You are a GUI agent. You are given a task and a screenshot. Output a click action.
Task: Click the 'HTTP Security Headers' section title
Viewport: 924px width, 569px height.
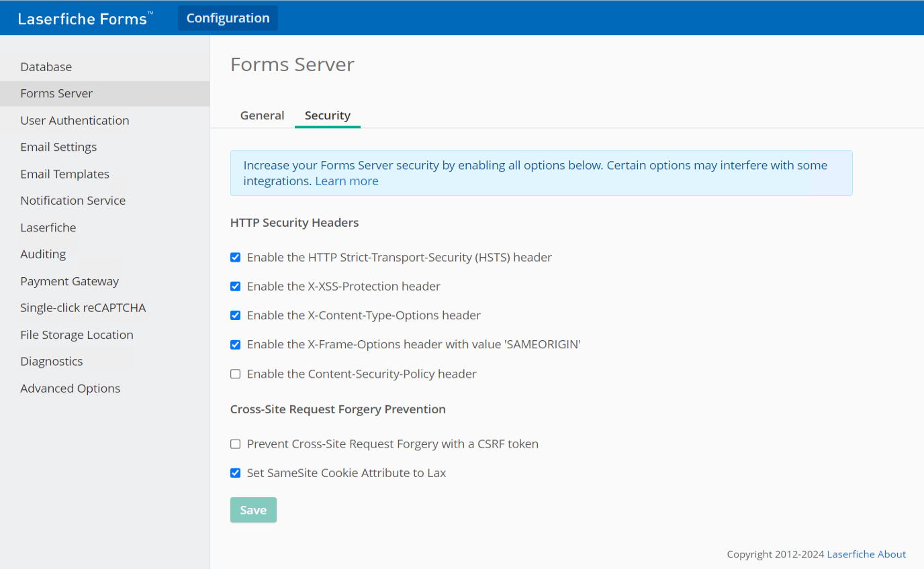pyautogui.click(x=294, y=223)
